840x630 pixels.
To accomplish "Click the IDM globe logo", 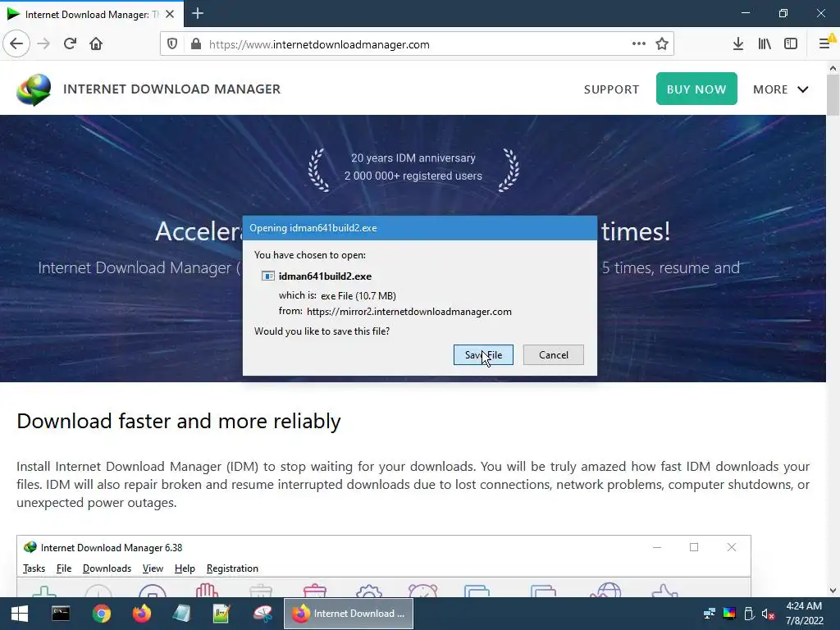I will click(x=34, y=89).
